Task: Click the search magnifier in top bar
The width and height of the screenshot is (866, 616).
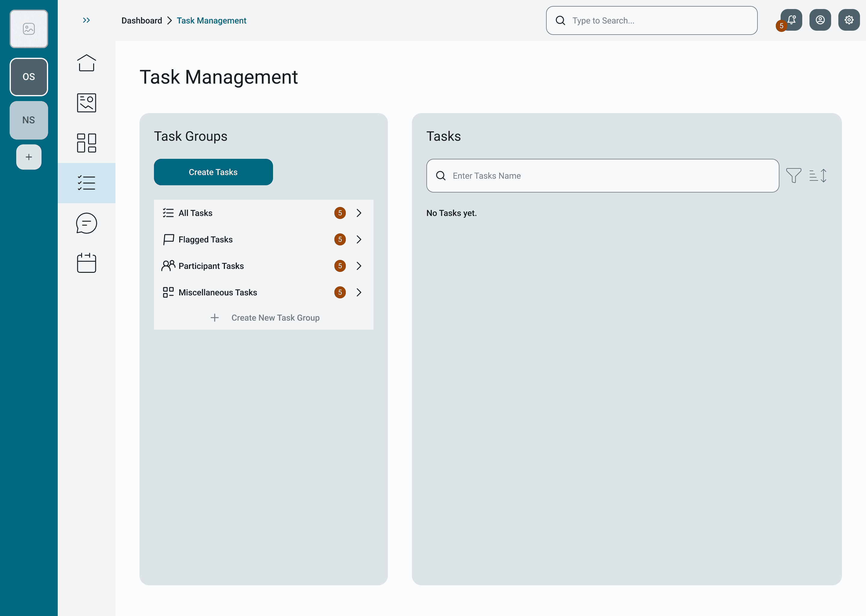Action: 560,20
